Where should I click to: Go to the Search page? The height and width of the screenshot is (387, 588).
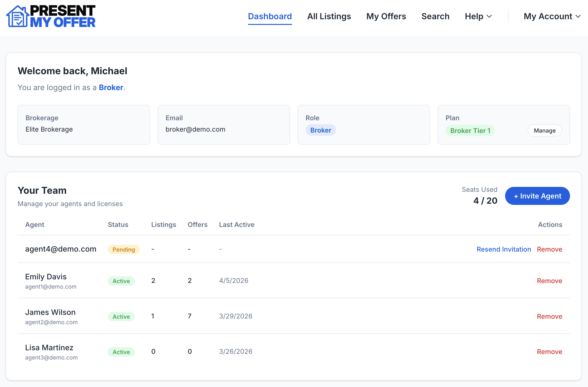coord(435,16)
